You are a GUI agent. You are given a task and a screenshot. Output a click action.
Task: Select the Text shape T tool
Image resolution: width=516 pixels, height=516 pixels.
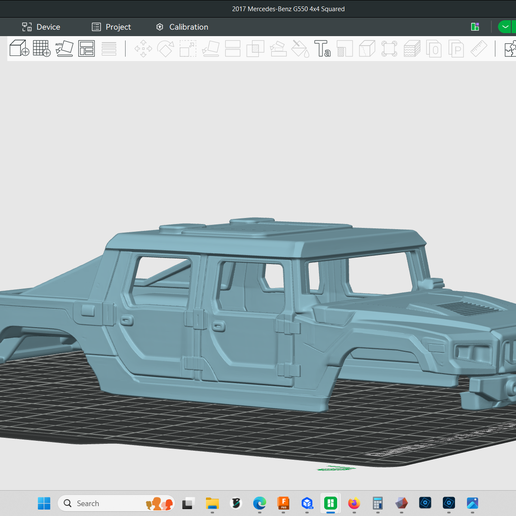(322, 49)
